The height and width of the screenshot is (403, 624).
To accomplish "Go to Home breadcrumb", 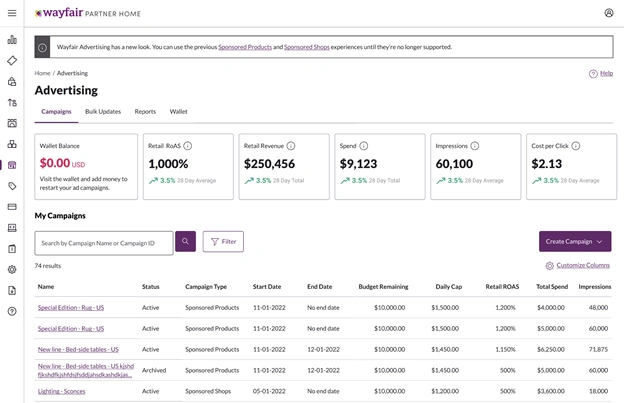I will pyautogui.click(x=43, y=73).
